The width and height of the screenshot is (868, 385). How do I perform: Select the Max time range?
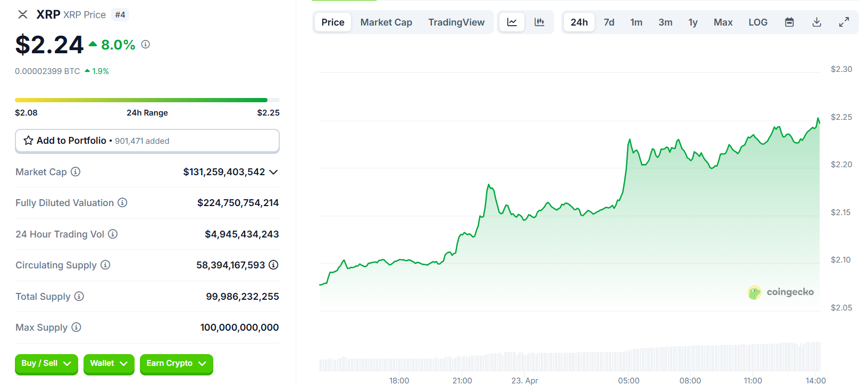tap(723, 22)
